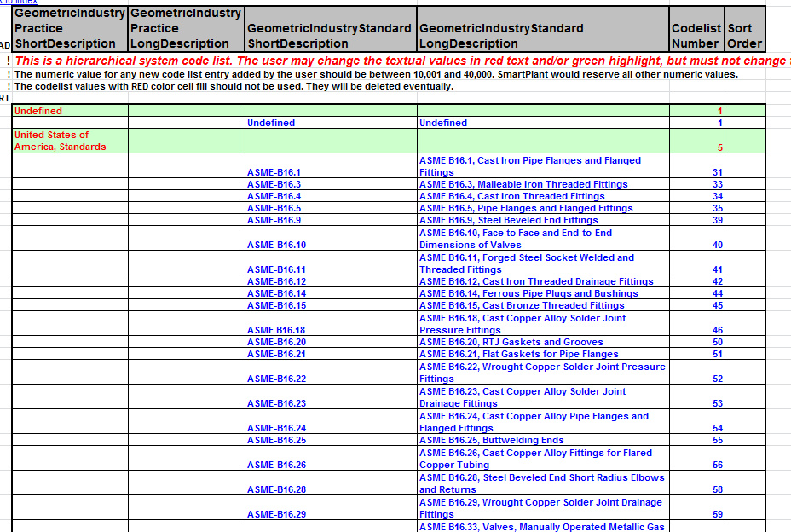
Task: Select the ASME-B16.28 cell
Action: pos(331,483)
